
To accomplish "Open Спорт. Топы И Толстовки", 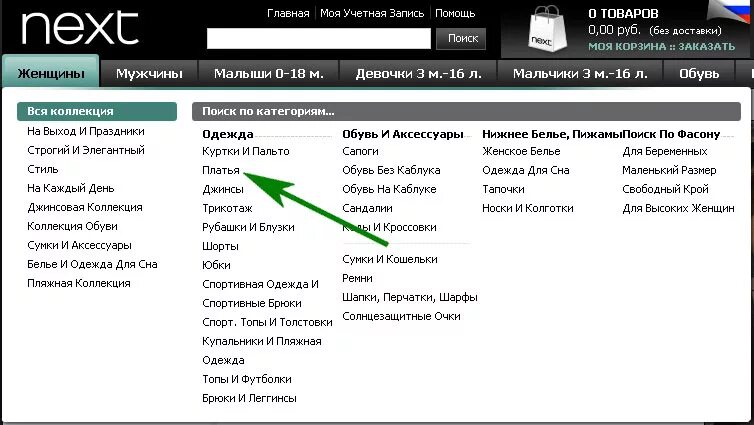I will [x=267, y=322].
